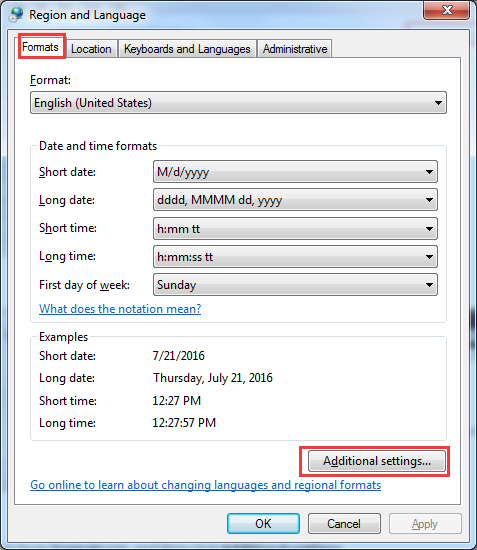The height and width of the screenshot is (550, 477).
Task: Open Additional settings
Action: (x=377, y=461)
